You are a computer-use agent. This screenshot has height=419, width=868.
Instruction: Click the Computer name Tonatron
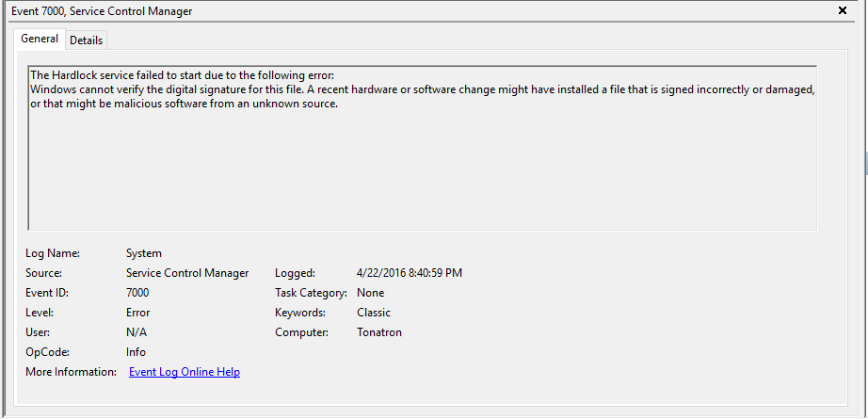pyautogui.click(x=379, y=332)
